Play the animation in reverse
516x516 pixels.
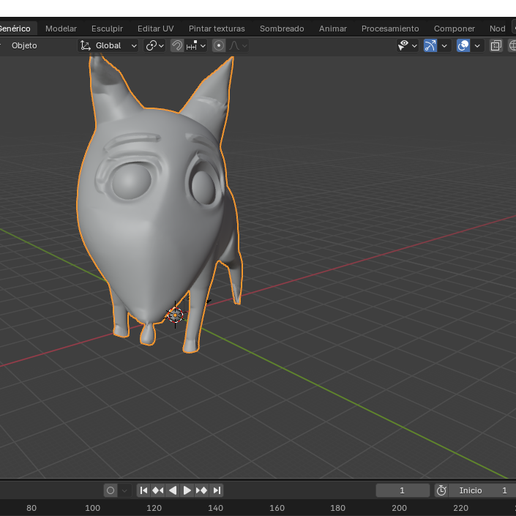(x=173, y=490)
